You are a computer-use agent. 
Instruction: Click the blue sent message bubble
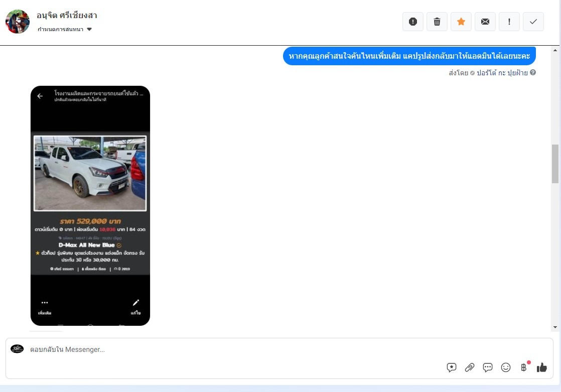[409, 56]
